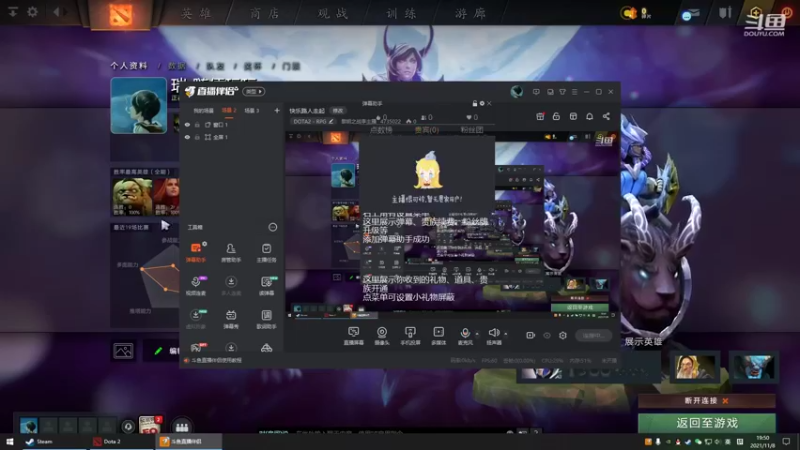Open the 房管助手 room-manager tool
The image size is (800, 450).
pyautogui.click(x=231, y=252)
